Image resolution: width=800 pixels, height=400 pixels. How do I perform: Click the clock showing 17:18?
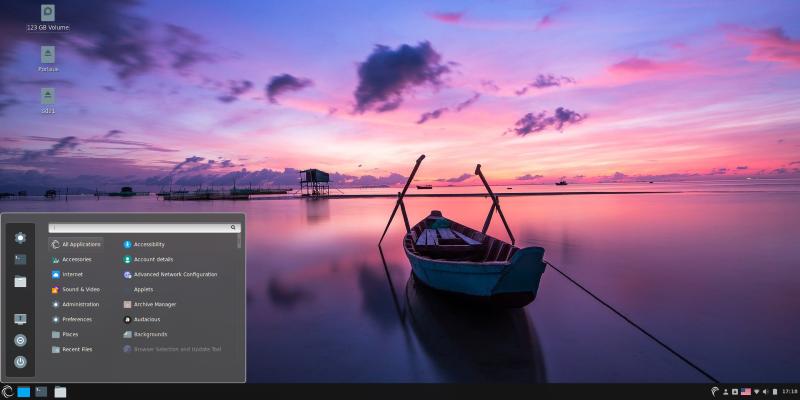tap(789, 391)
